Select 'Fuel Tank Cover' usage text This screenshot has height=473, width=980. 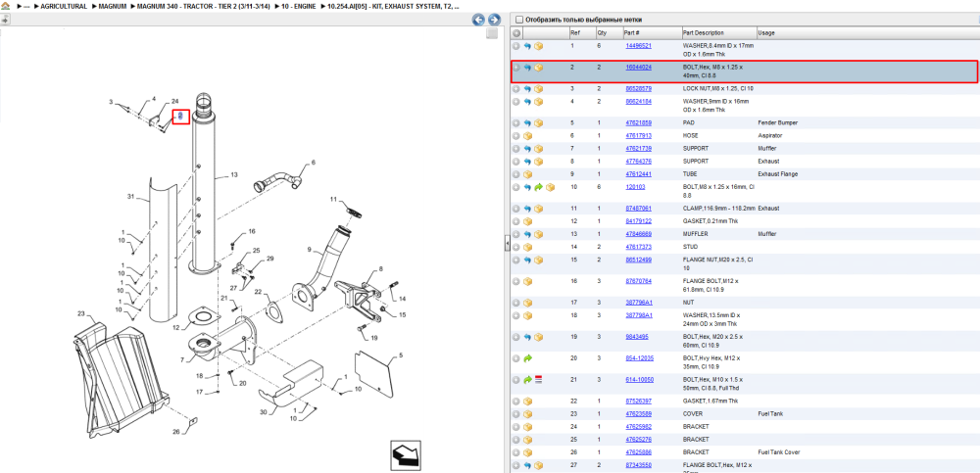(781, 451)
